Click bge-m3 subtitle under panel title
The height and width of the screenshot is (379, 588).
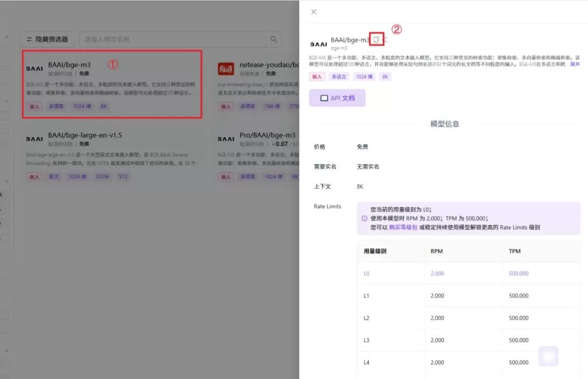[339, 48]
